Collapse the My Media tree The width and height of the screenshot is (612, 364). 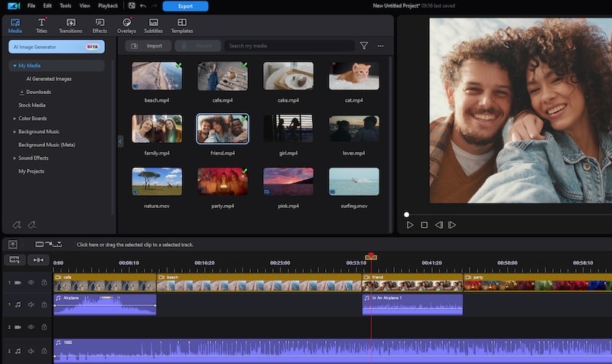click(x=15, y=66)
